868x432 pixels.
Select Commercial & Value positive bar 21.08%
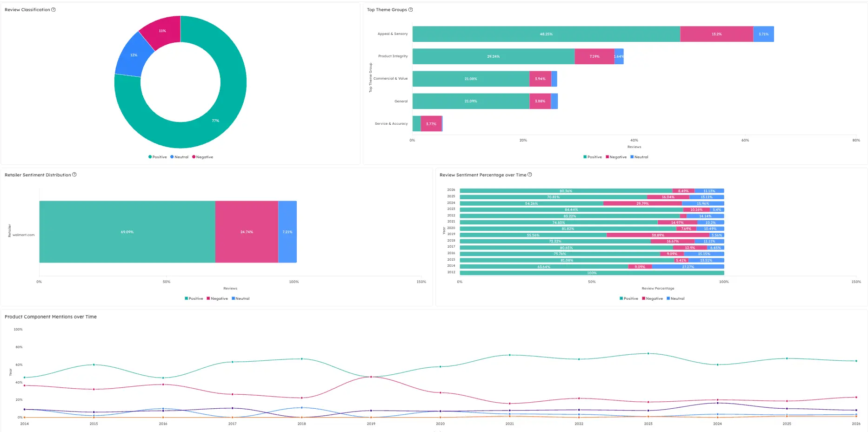471,79
